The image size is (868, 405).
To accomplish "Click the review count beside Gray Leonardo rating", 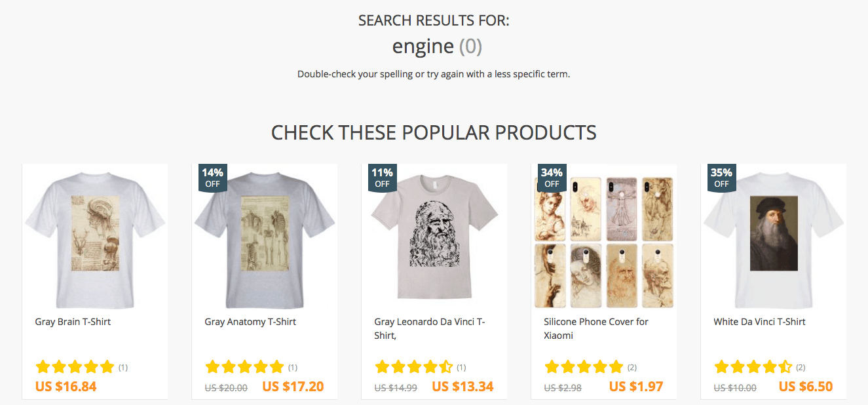I will coord(462,368).
